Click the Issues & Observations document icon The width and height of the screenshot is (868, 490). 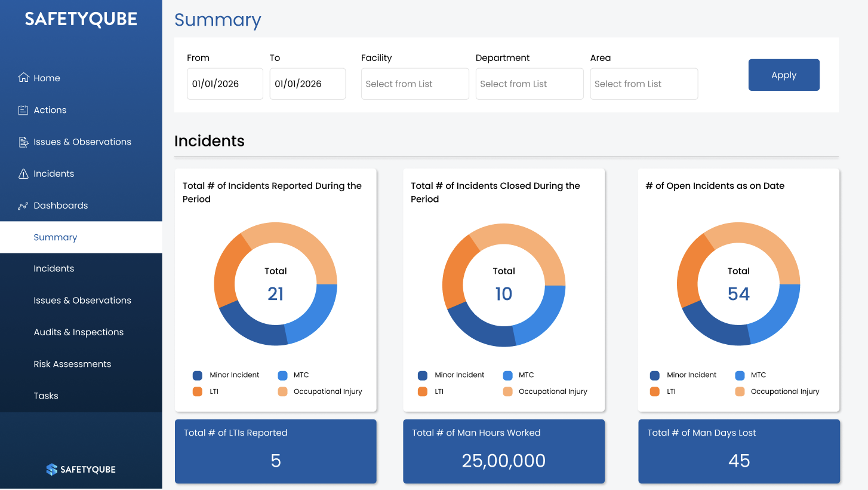click(23, 142)
